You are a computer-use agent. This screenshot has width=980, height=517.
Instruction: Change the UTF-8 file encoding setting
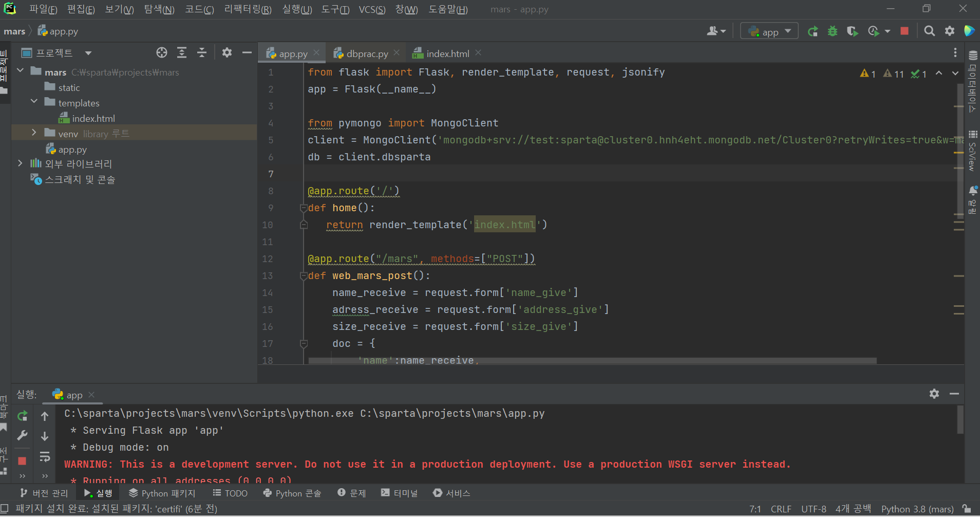click(x=814, y=509)
